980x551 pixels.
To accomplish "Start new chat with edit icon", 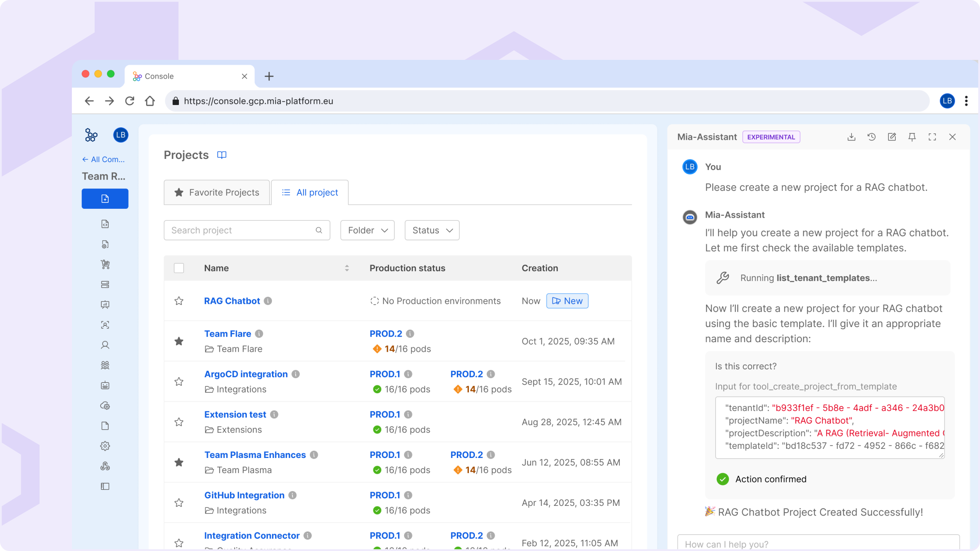I will pyautogui.click(x=892, y=137).
